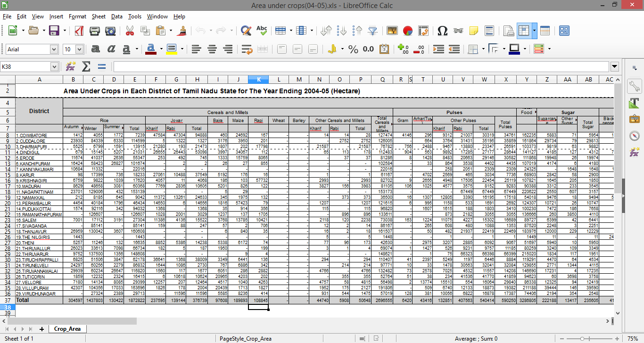The width and height of the screenshot is (644, 343).
Task: Toggle italic formatting
Action: pyautogui.click(x=111, y=49)
